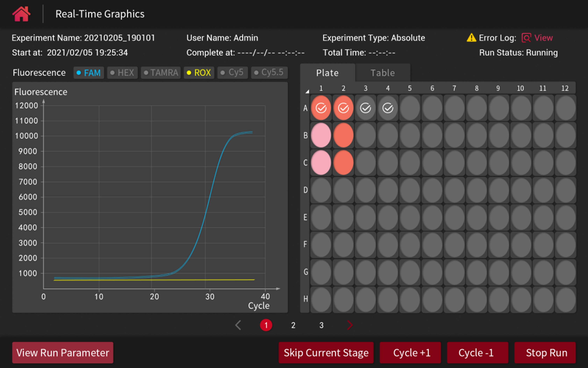Click the Home icon
This screenshot has width=588, height=368.
pos(21,14)
